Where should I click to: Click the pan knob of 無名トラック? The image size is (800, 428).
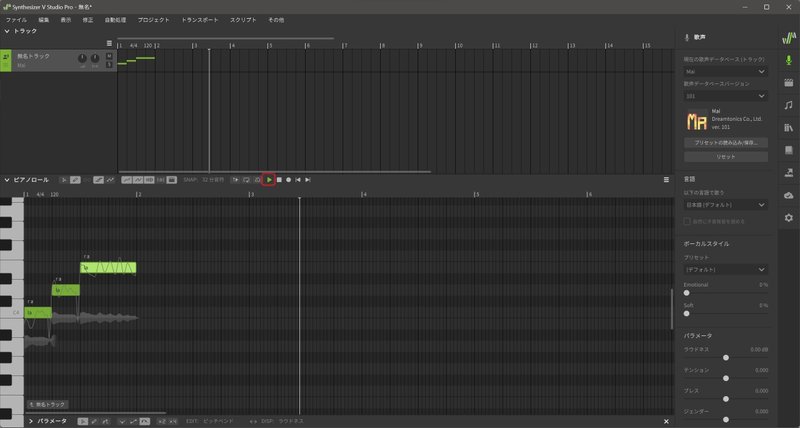[x=95, y=59]
